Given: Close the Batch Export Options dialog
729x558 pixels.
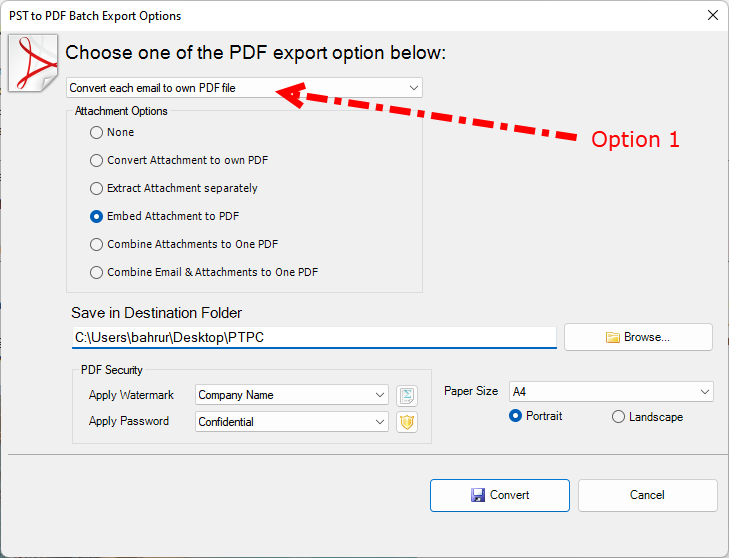Looking at the screenshot, I should point(712,15).
